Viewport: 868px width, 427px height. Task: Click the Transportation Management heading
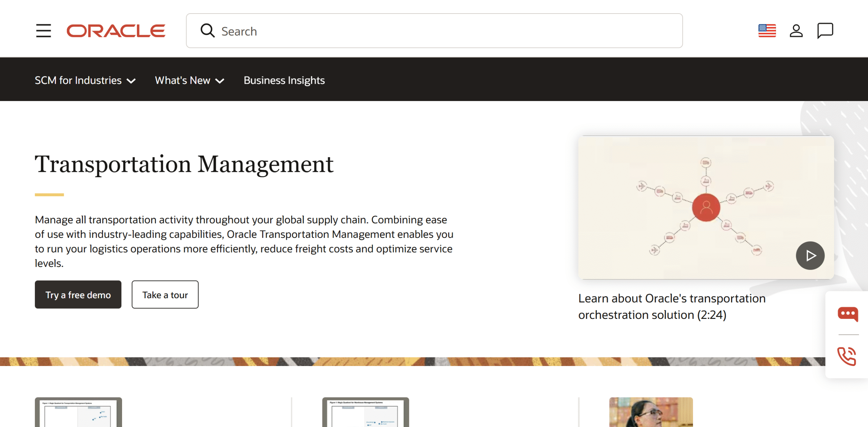tap(184, 164)
